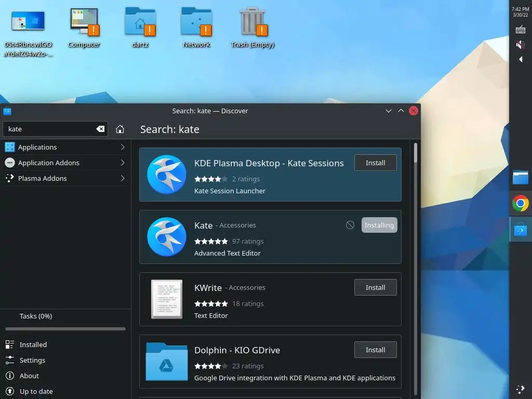Image resolution: width=532 pixels, height=399 pixels.
Task: Maximize the Discover window
Action: pyautogui.click(x=401, y=111)
